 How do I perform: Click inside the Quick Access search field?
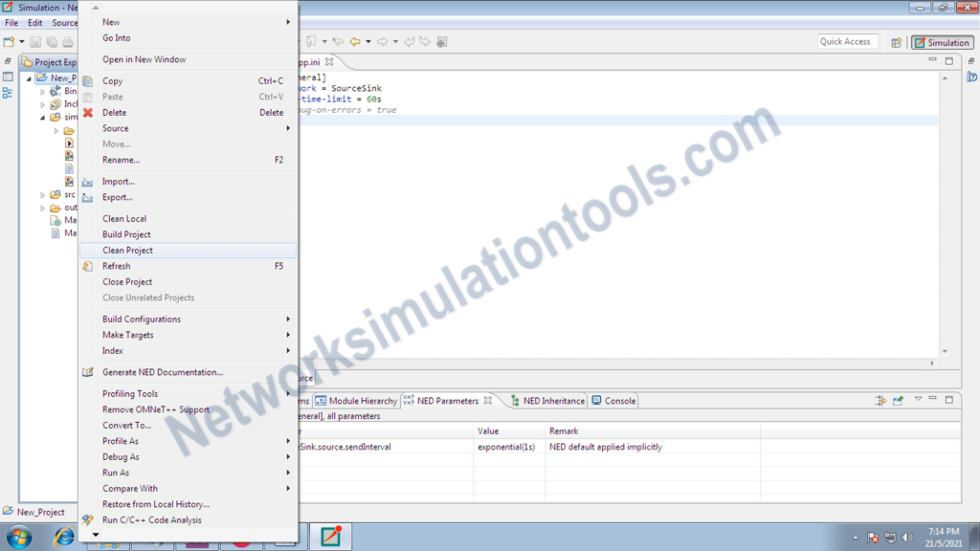click(x=848, y=42)
